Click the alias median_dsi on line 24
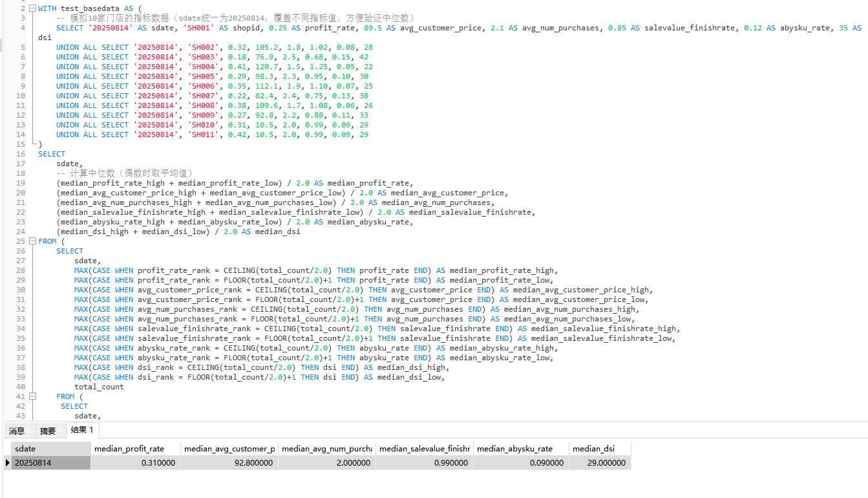The height and width of the screenshot is (498, 868). tap(278, 232)
